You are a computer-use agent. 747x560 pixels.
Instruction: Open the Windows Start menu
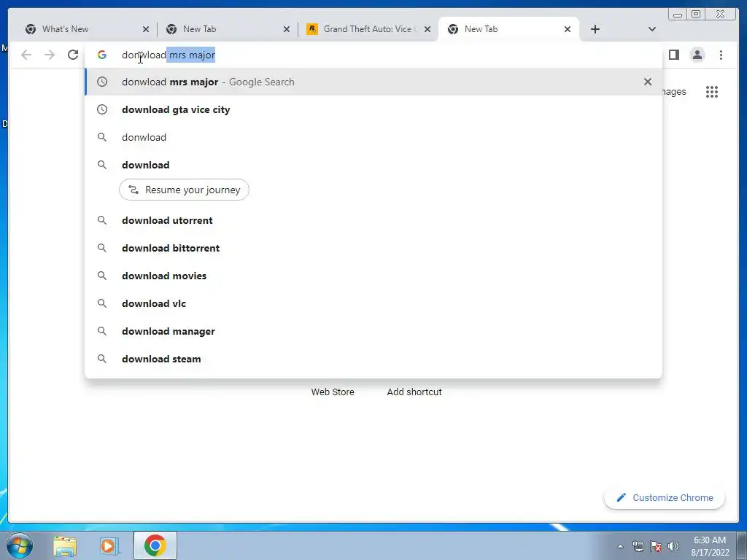tap(20, 545)
